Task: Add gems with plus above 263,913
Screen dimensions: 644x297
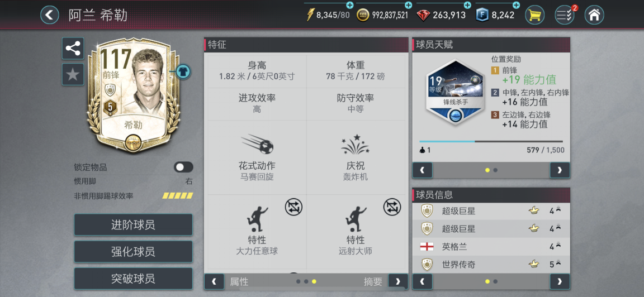Action: [x=467, y=5]
